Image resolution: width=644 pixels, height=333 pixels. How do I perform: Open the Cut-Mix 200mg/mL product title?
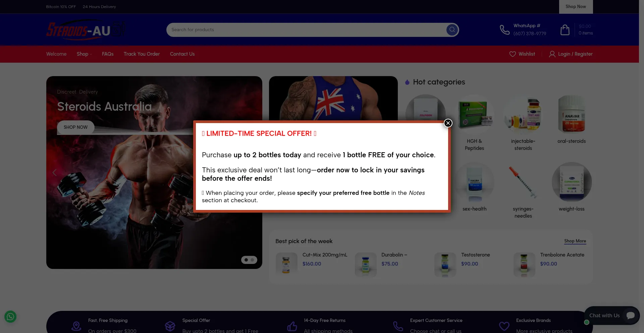325,255
